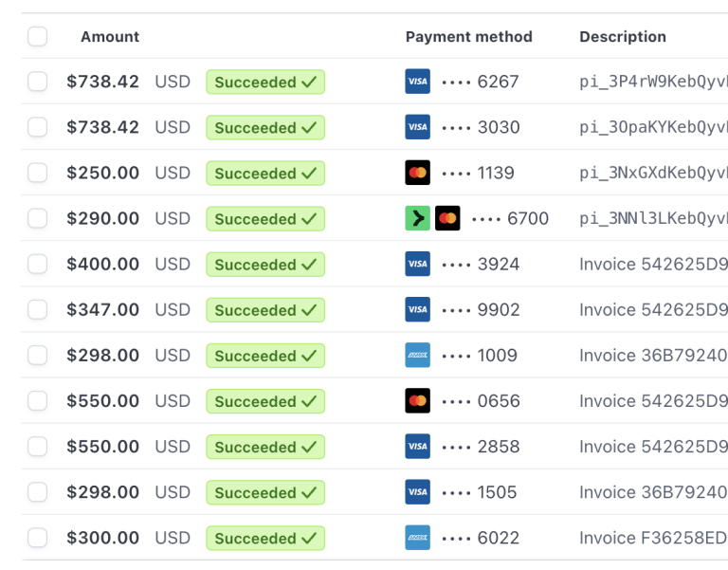
Task: Click the Mastercard icon beside card 6700
Action: coord(447,218)
